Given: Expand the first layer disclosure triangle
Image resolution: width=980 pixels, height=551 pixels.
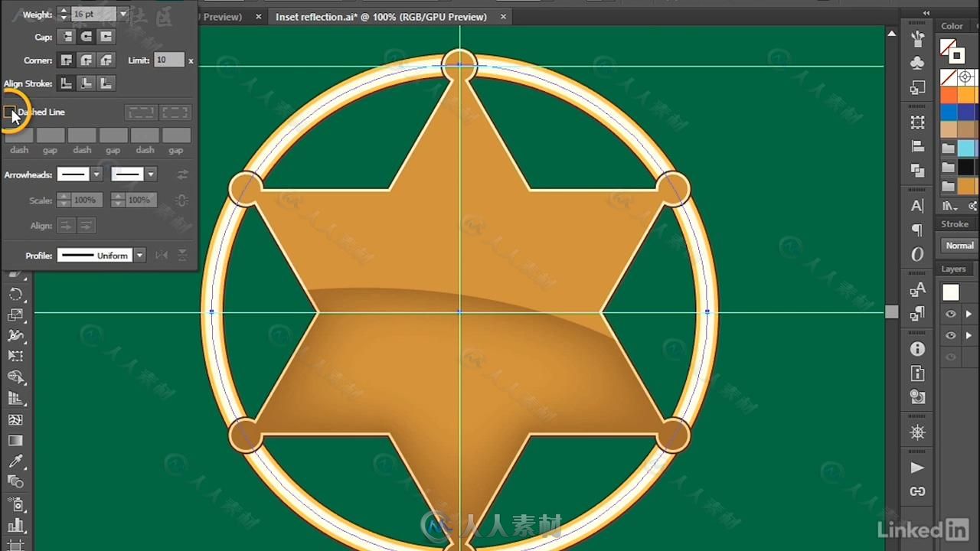Looking at the screenshot, I should 969,315.
